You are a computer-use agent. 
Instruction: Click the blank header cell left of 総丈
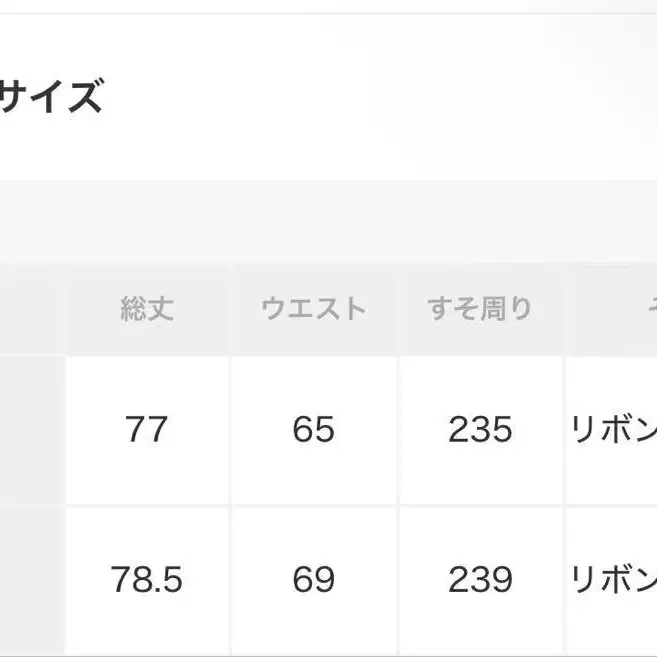pos(31,309)
